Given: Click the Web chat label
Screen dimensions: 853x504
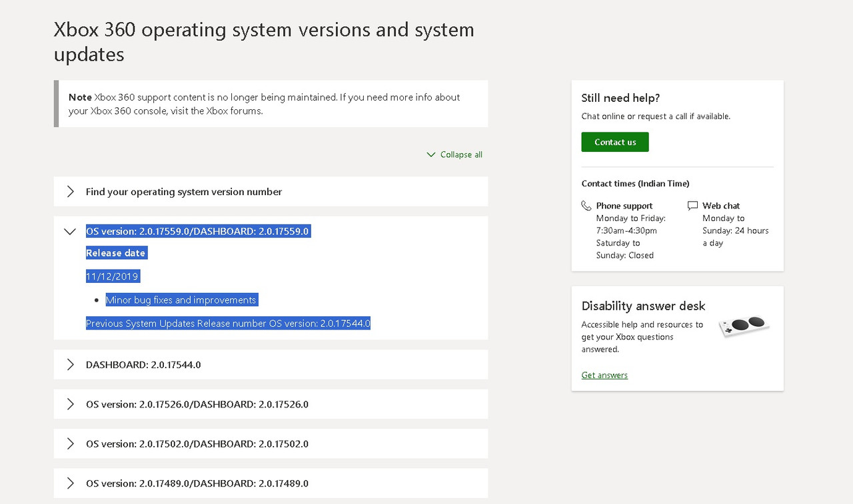Looking at the screenshot, I should click(x=721, y=206).
